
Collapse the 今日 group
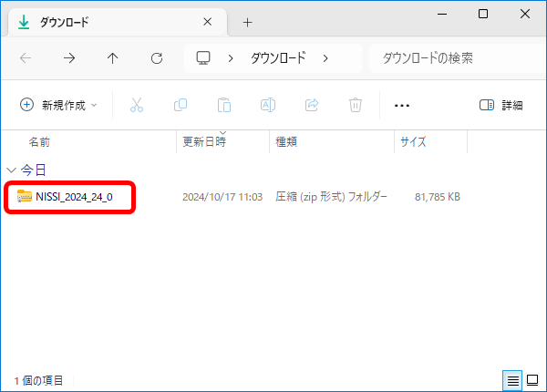(11, 170)
